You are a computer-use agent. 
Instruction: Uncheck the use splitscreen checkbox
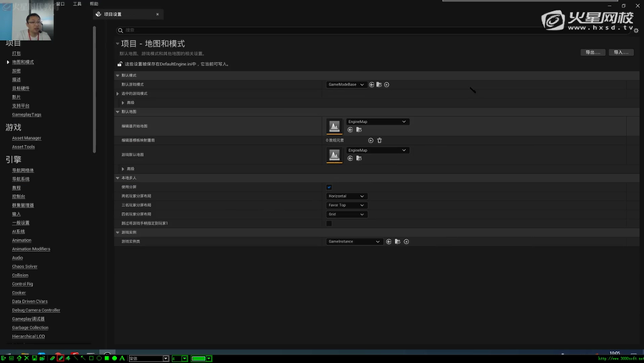(x=329, y=187)
